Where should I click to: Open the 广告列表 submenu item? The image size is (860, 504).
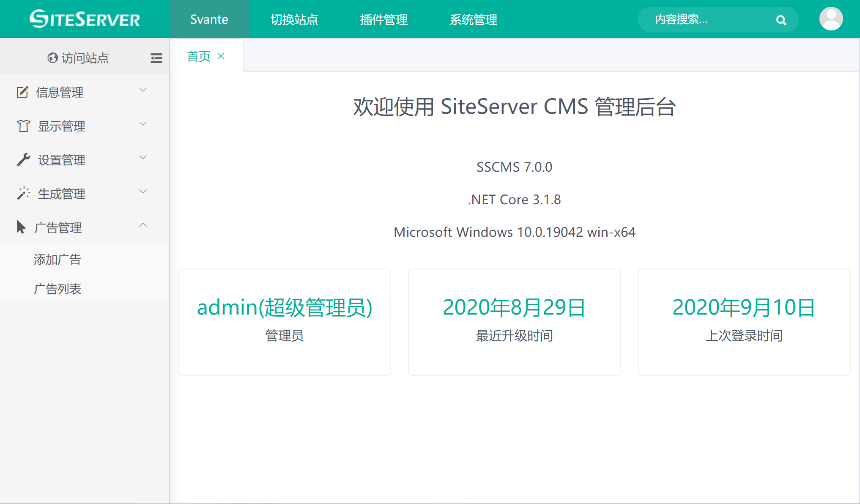click(58, 289)
